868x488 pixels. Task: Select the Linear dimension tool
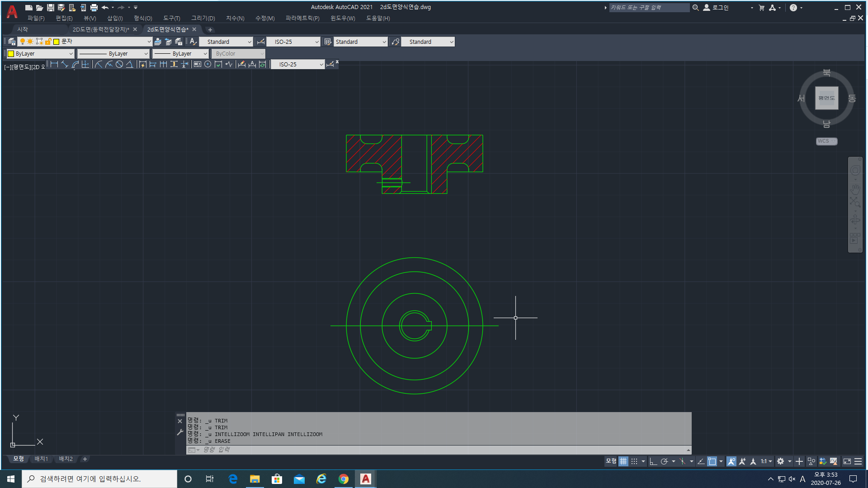coord(54,65)
